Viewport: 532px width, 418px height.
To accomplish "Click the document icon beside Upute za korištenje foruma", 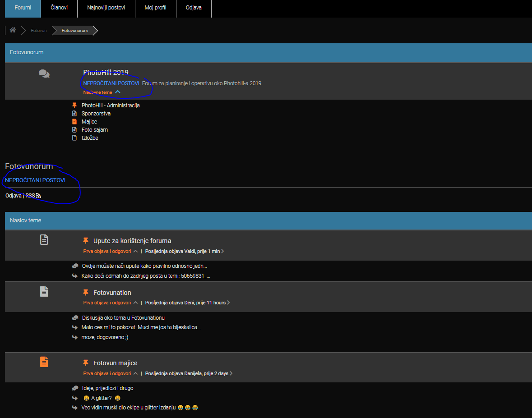I will tap(44, 239).
